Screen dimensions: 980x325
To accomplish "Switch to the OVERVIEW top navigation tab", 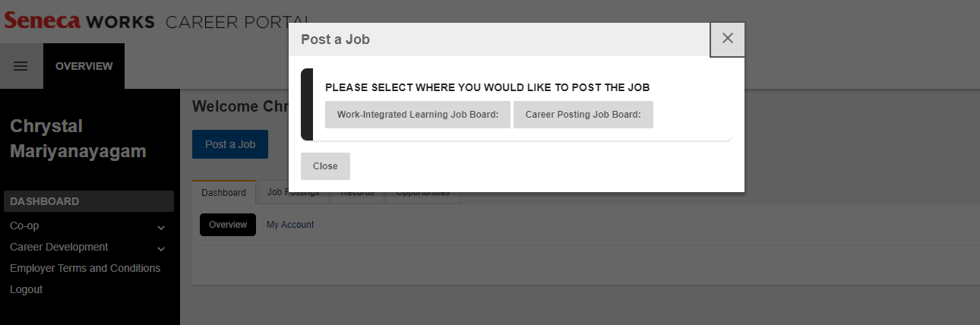I will pyautogui.click(x=84, y=66).
